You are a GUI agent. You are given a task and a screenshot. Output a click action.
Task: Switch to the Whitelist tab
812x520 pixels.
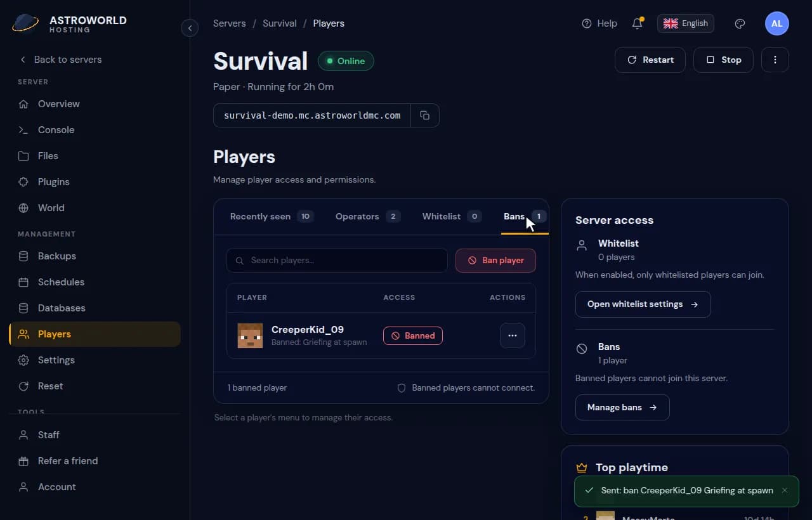452,216
